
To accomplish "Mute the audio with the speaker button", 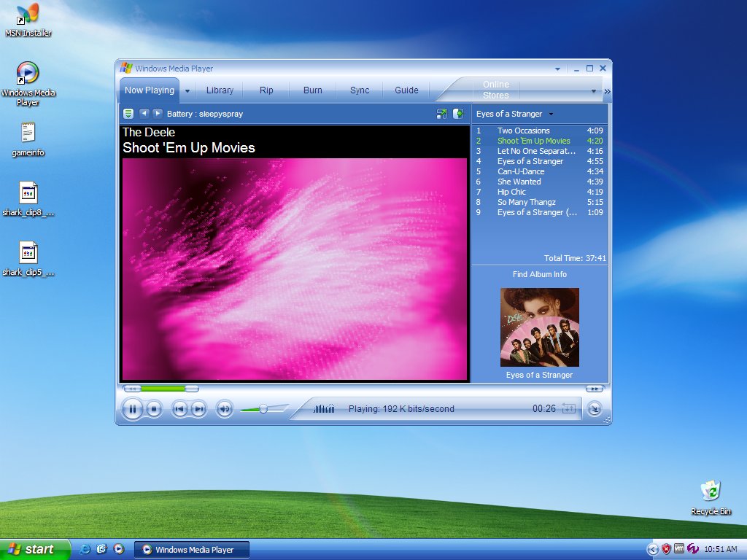I will 225,408.
